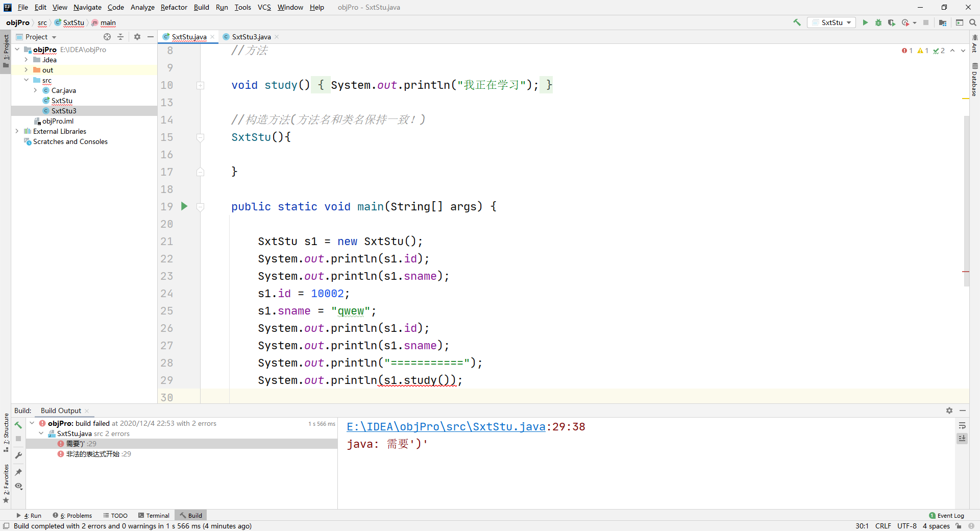Open the Event Log
Image resolution: width=980 pixels, height=531 pixels.
coord(947,516)
